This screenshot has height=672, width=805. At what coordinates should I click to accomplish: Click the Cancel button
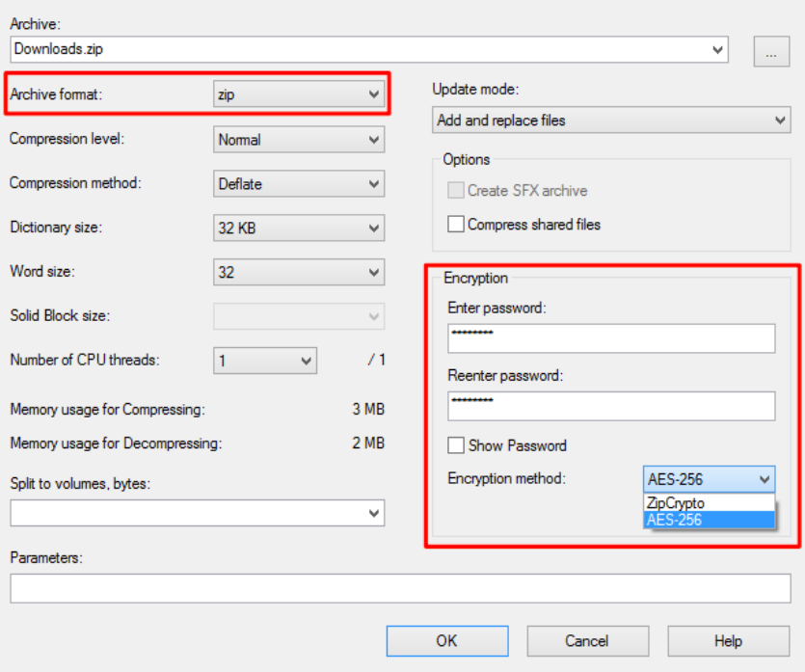(x=586, y=641)
